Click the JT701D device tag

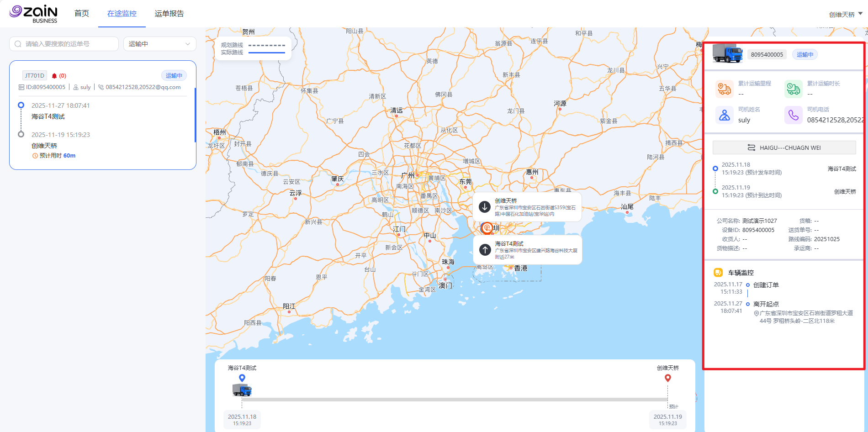pyautogui.click(x=35, y=76)
